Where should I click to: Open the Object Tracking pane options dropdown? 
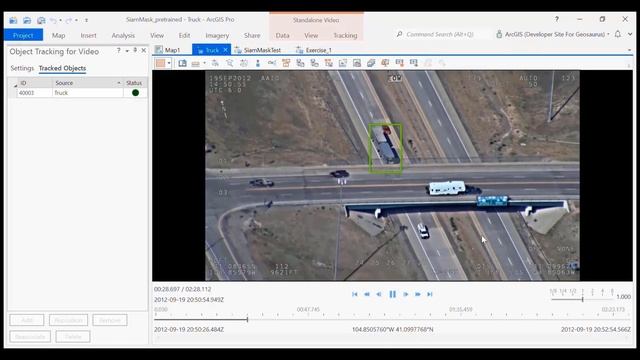127,51
